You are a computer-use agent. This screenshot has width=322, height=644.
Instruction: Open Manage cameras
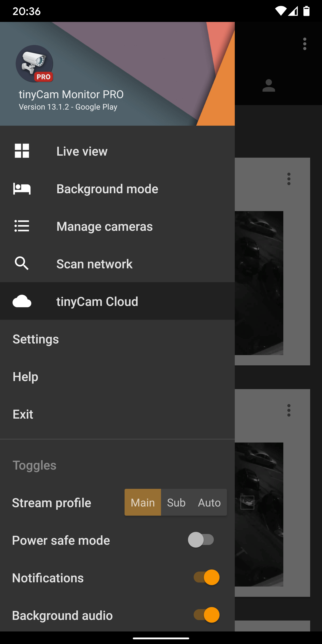point(117,226)
